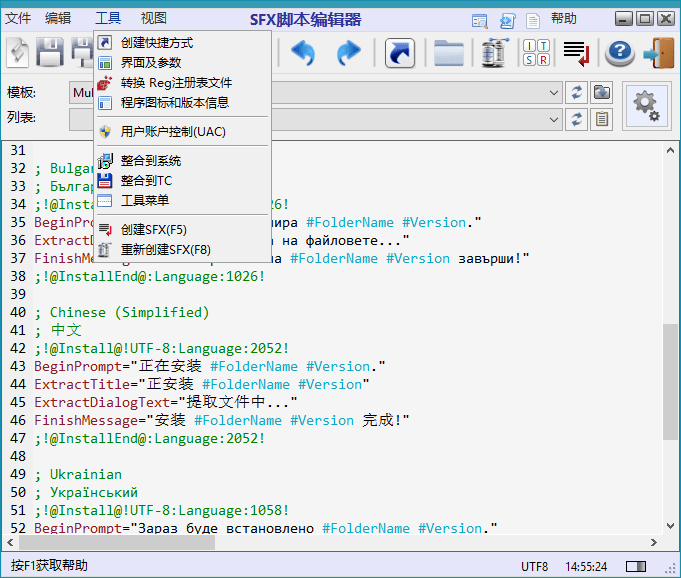Click the gear settings button
Viewport: 681px width, 578px height.
coord(647,105)
